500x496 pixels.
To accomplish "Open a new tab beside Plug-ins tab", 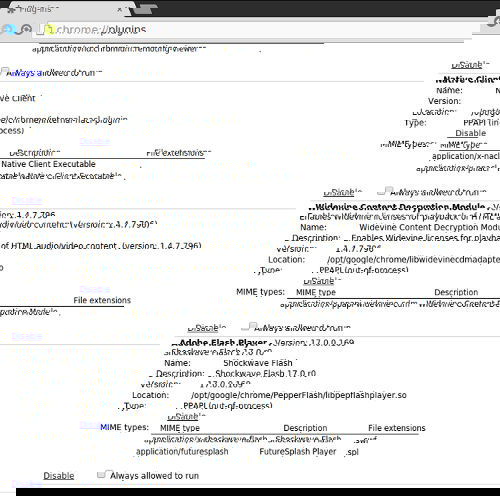I will (x=143, y=10).
